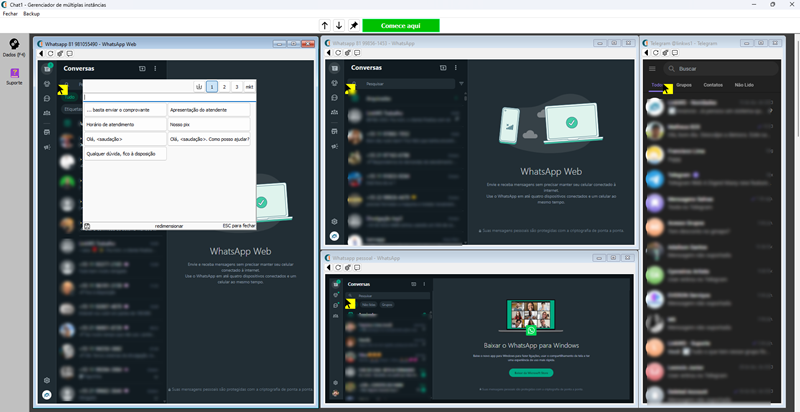Click the quick reply search input field
The image size is (800, 412).
pos(168,98)
